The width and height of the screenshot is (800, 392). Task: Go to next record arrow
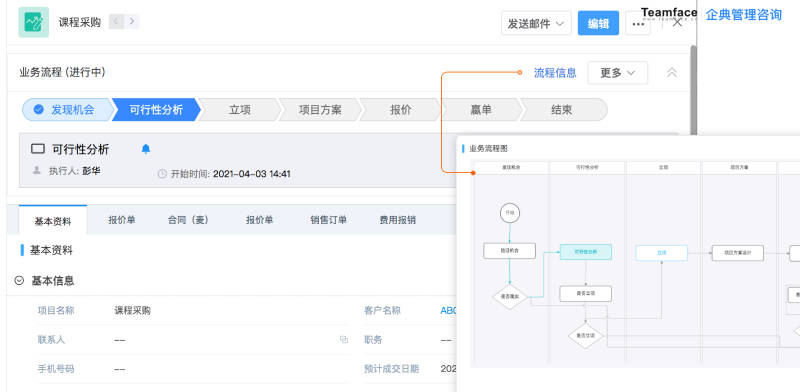click(132, 21)
